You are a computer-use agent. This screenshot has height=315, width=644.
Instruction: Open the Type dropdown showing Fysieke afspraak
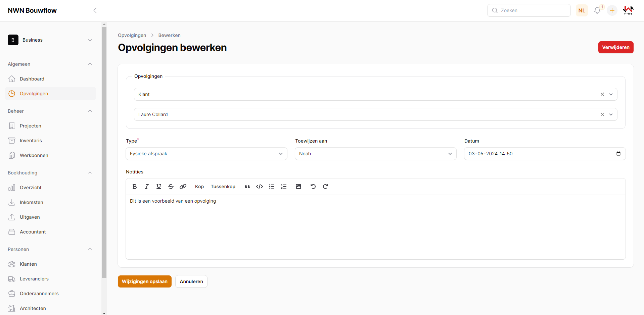coord(206,154)
